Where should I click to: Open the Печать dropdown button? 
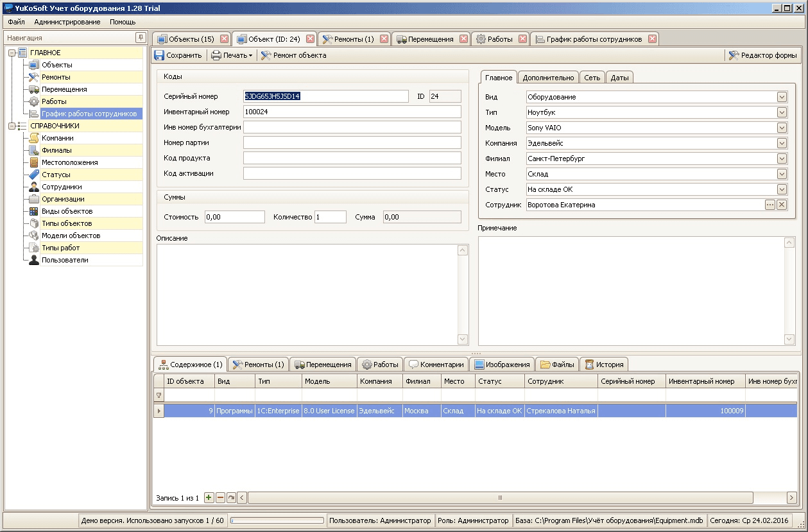[232, 55]
